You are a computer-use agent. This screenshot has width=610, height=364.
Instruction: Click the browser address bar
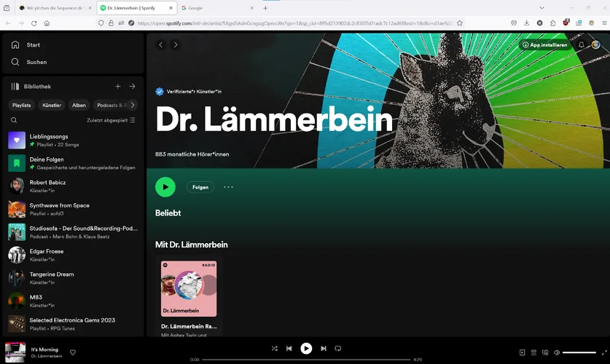(294, 23)
